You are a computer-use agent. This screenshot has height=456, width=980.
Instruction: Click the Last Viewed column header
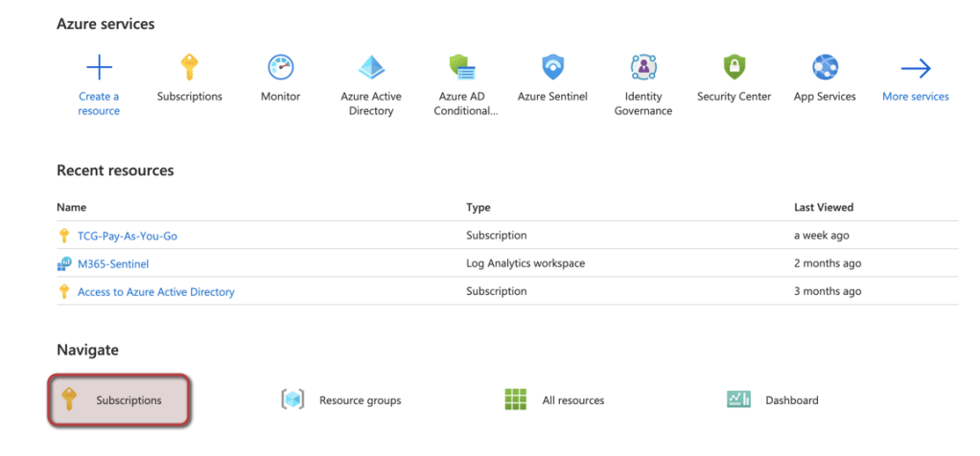824,207
